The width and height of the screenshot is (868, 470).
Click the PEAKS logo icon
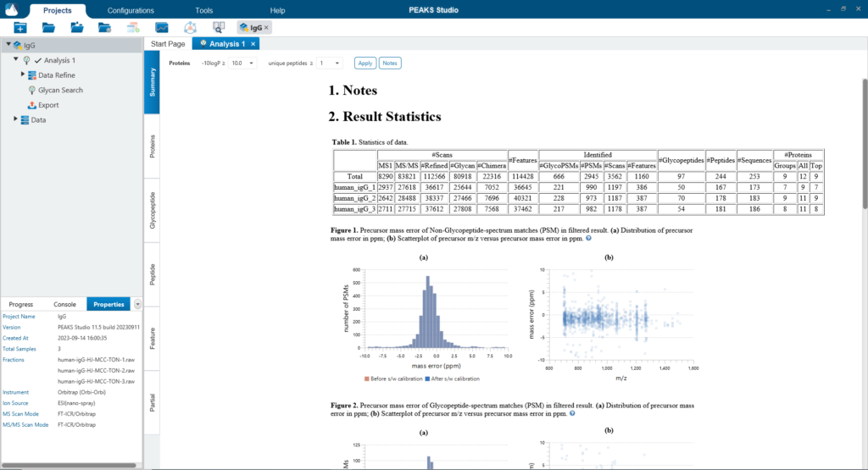click(x=11, y=9)
